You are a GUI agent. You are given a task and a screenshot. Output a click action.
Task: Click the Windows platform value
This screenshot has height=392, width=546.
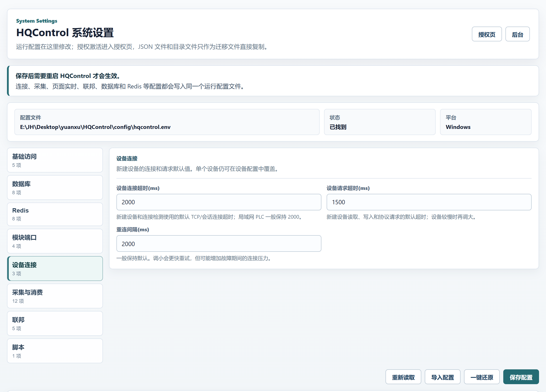[x=458, y=127]
